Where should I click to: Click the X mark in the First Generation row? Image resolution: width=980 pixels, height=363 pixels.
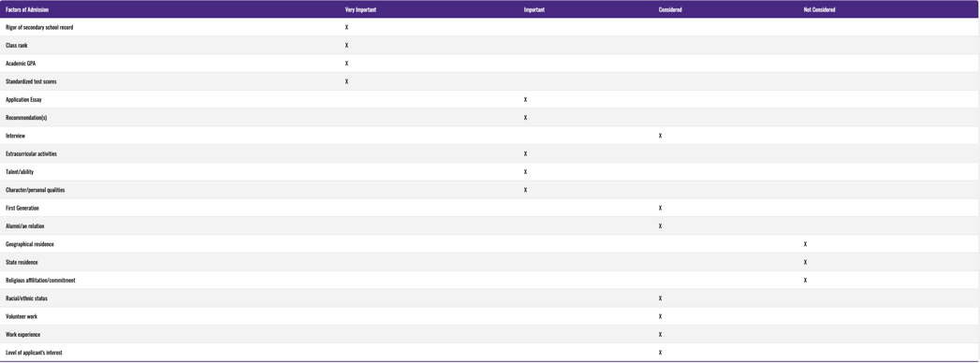click(x=660, y=209)
